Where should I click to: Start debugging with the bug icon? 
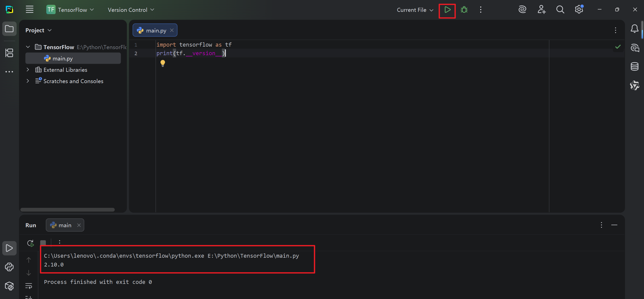pos(464,10)
